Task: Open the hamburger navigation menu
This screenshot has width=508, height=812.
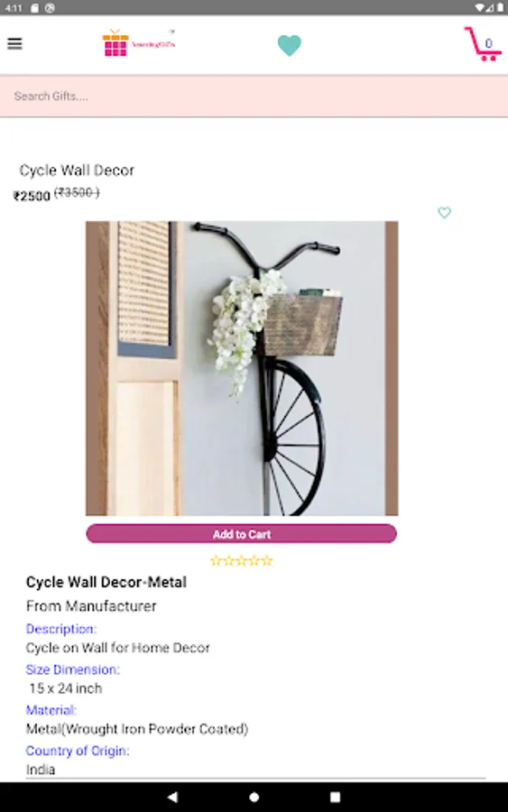Action: coord(14,43)
